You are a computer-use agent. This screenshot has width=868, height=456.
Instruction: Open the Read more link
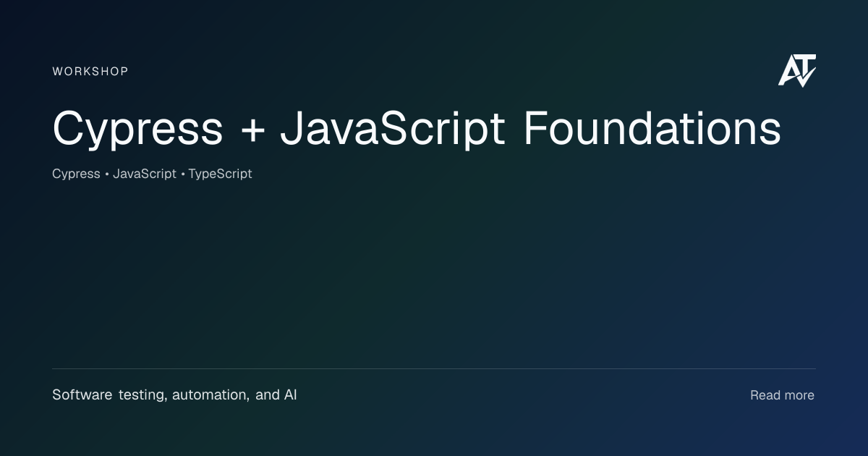pos(782,395)
